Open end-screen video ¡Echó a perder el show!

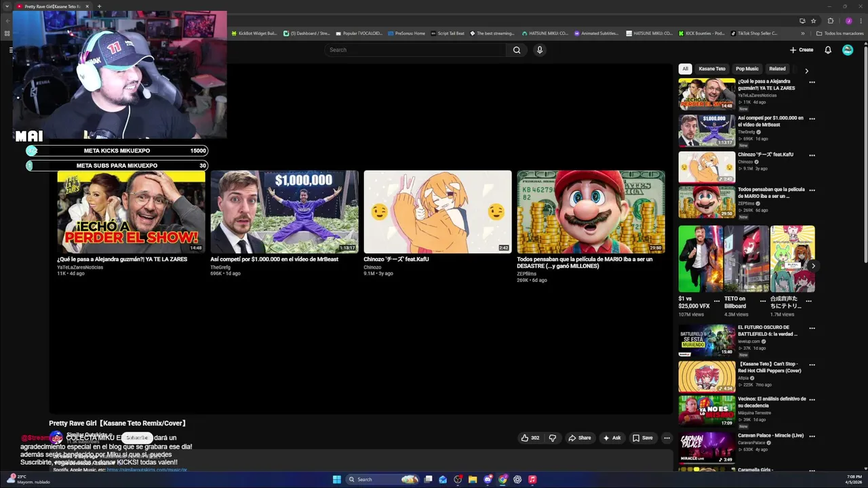131,212
